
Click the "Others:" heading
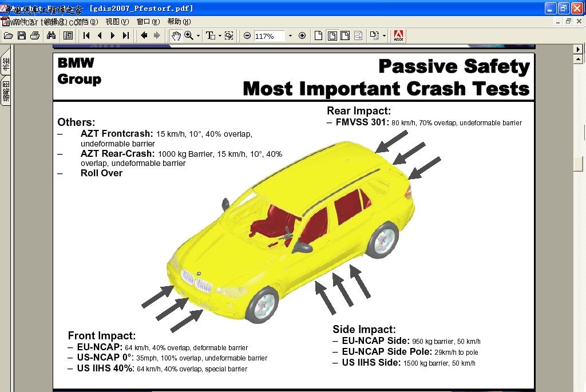(76, 122)
